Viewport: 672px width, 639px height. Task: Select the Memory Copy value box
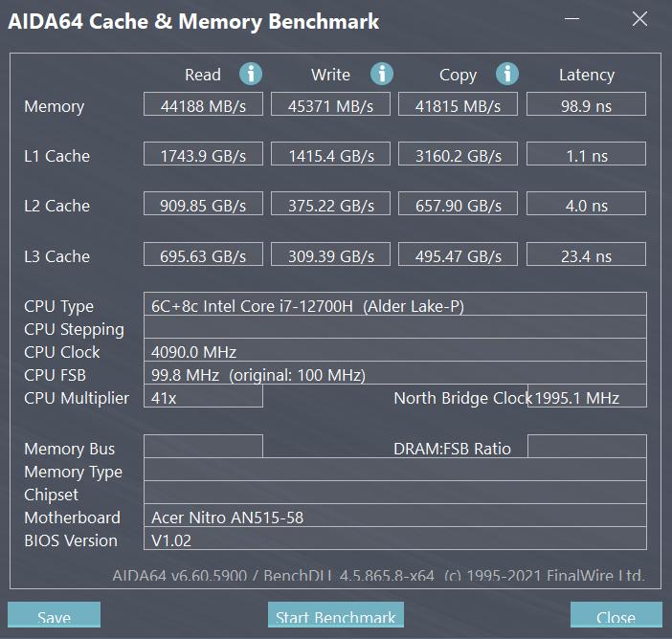458,105
